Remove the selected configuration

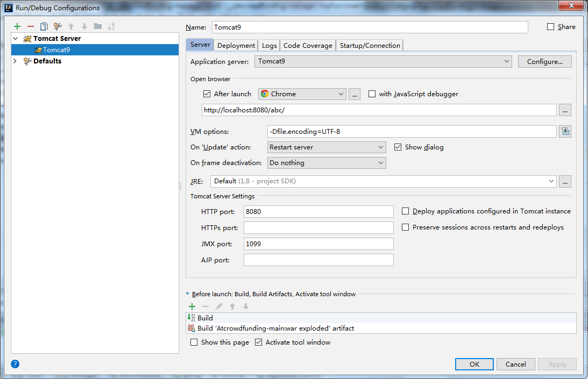(31, 26)
